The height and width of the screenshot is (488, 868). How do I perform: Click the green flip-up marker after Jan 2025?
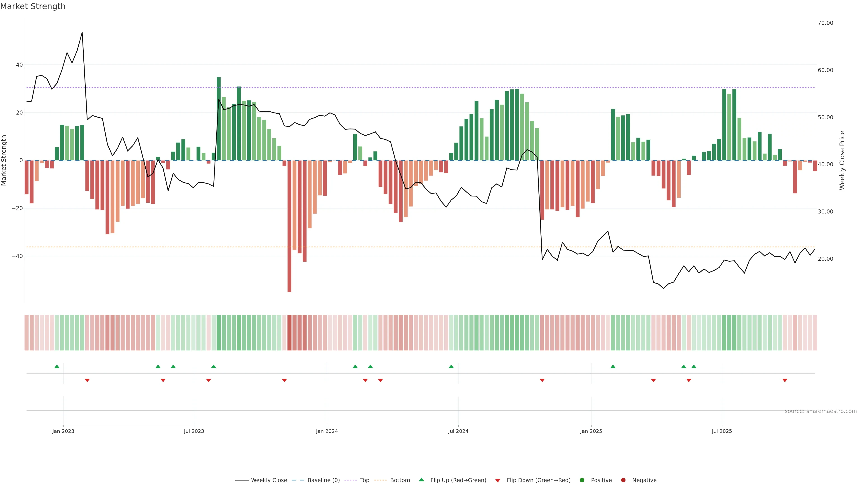(x=613, y=366)
